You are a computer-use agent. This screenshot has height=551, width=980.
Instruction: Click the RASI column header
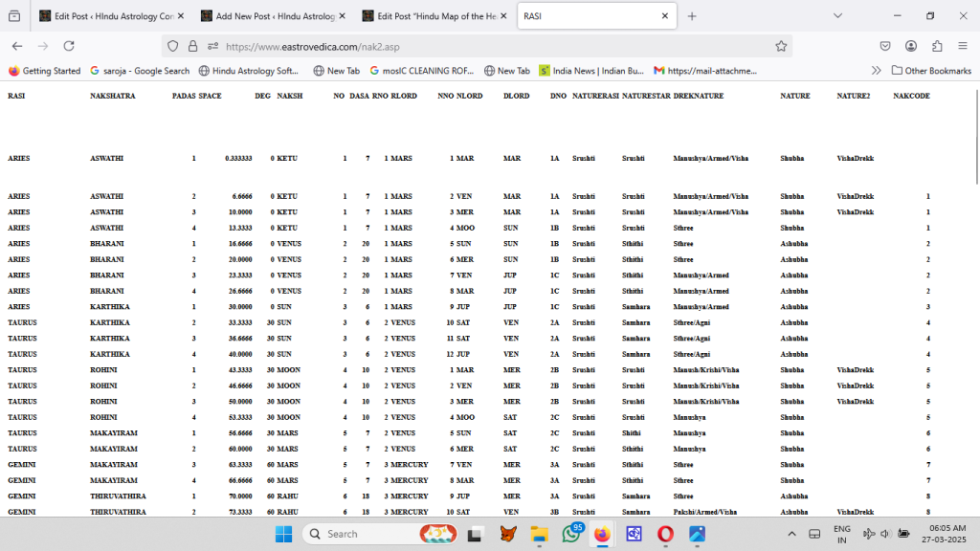[x=16, y=96]
